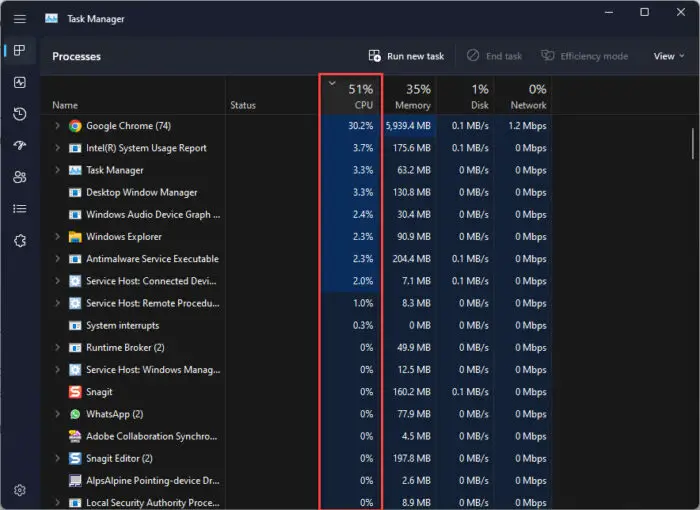Viewport: 700px width, 510px height.
Task: Click Chrome's 1.2 Mbps network value
Action: 527,126
